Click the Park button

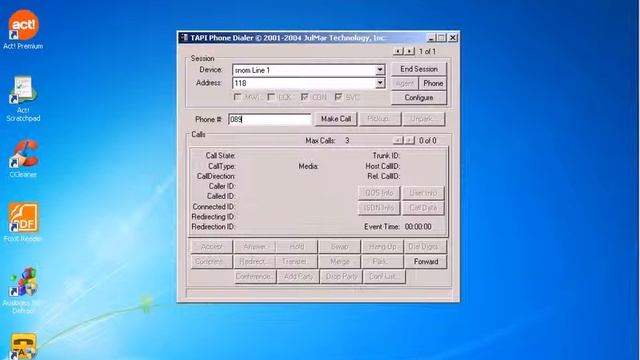pyautogui.click(x=382, y=262)
